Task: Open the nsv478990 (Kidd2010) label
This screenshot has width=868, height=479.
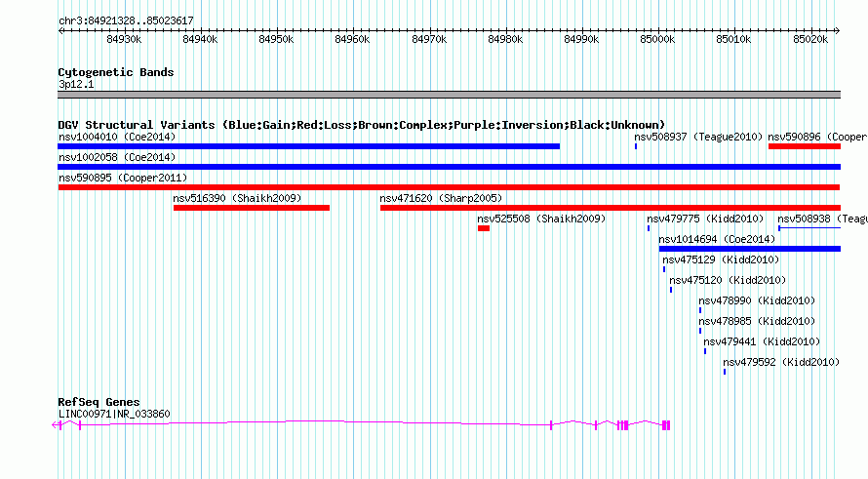Action: tap(757, 300)
